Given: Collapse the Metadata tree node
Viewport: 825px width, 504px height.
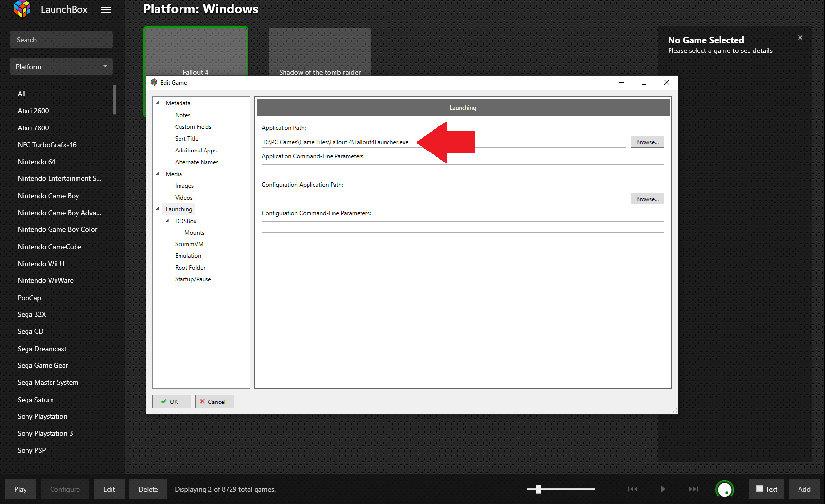Looking at the screenshot, I should [158, 103].
